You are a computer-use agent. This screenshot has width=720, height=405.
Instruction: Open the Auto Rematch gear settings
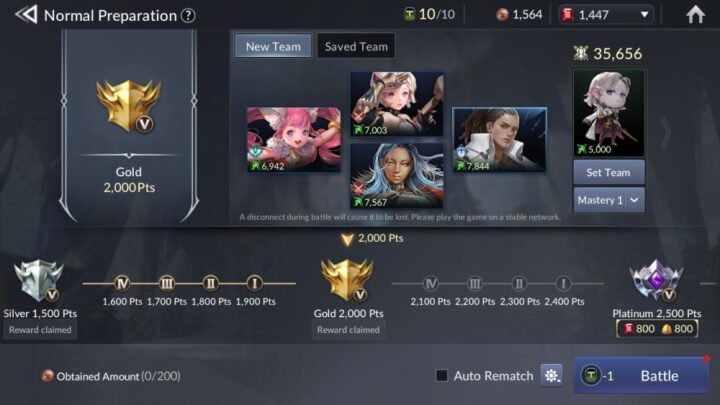(551, 376)
